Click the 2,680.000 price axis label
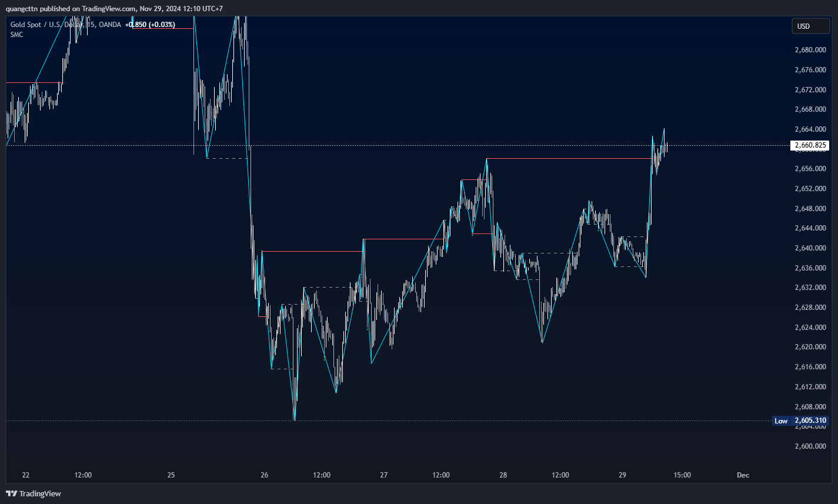This screenshot has height=504, width=838. [810, 50]
